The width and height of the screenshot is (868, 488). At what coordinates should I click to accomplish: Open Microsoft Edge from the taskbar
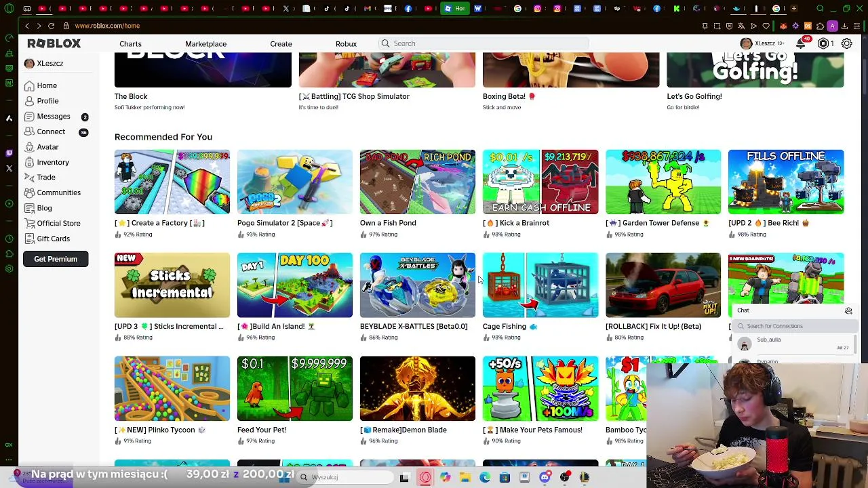click(485, 477)
